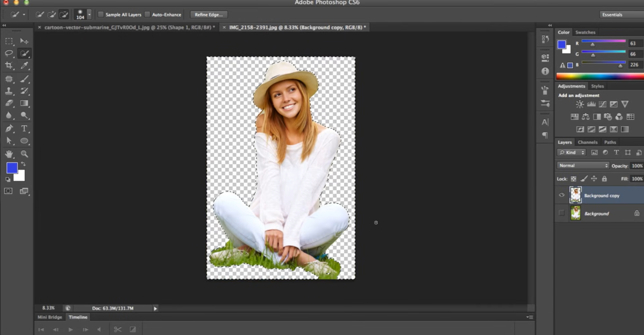Screen dimensions: 644x335
Task: Split the timeline at playhead
Action: [117, 329]
